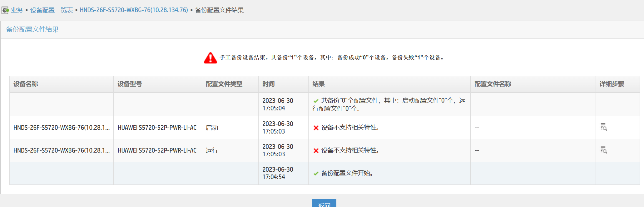Click the 设备名称 column header
Screen dimensions: 644x207
[x=26, y=84]
